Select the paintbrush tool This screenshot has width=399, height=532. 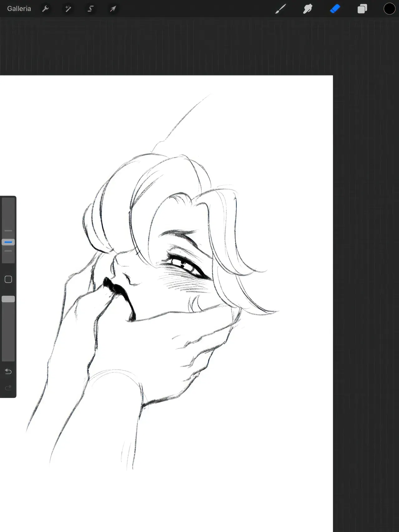(281, 9)
